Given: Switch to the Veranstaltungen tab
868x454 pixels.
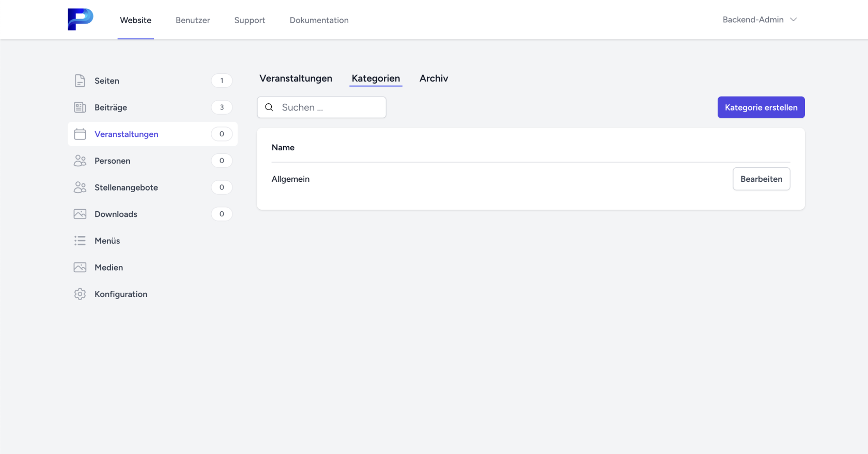Looking at the screenshot, I should coord(296,79).
